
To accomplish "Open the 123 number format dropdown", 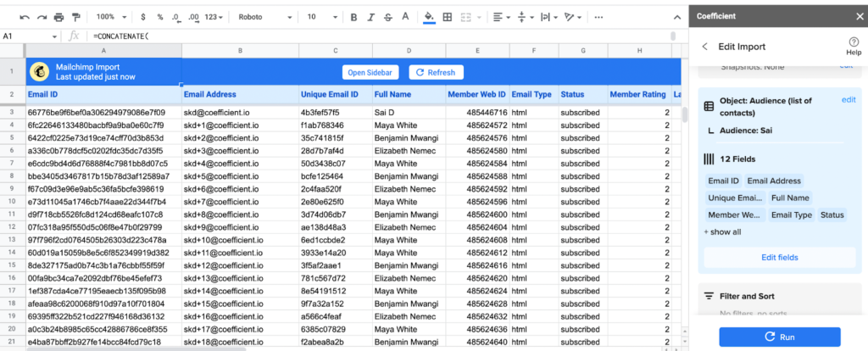I will [214, 17].
